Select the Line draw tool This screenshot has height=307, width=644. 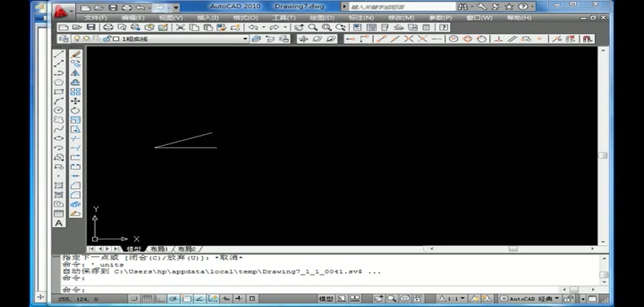[x=59, y=54]
